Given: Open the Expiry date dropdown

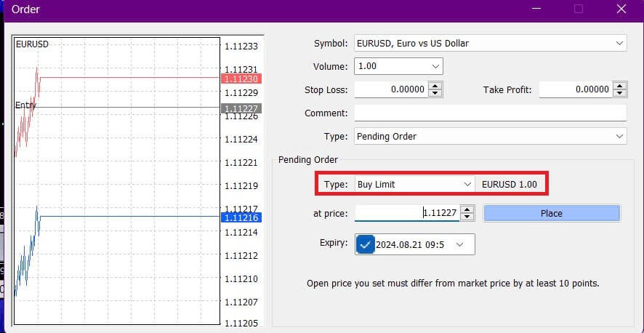Looking at the screenshot, I should 459,245.
